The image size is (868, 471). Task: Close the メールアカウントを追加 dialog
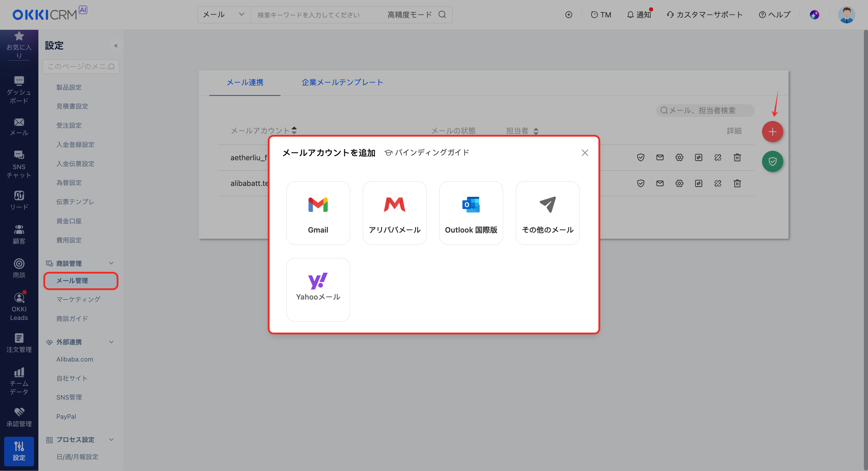[x=585, y=153]
